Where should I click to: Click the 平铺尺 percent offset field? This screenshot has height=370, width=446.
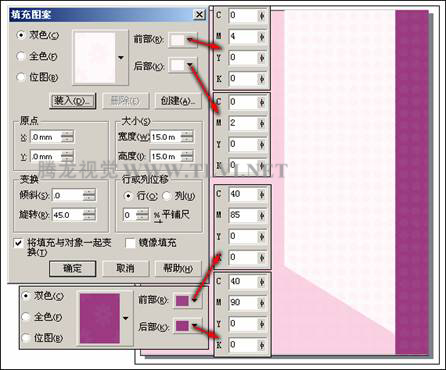[130, 215]
